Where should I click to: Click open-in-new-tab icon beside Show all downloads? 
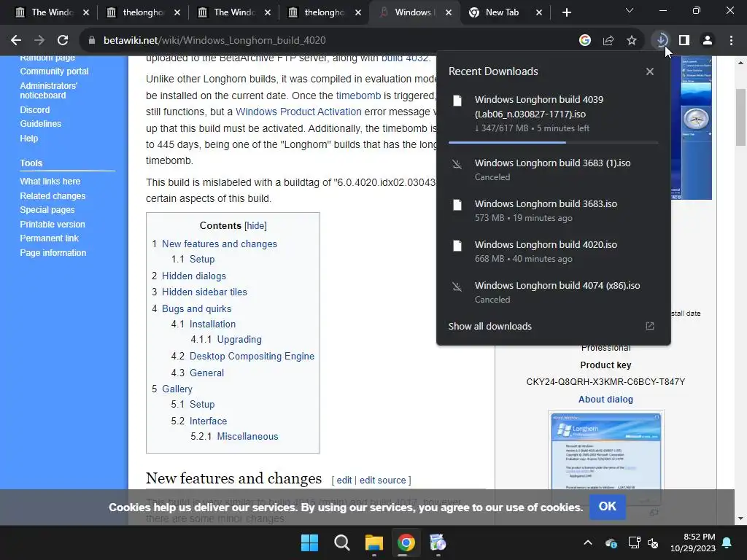650,326
